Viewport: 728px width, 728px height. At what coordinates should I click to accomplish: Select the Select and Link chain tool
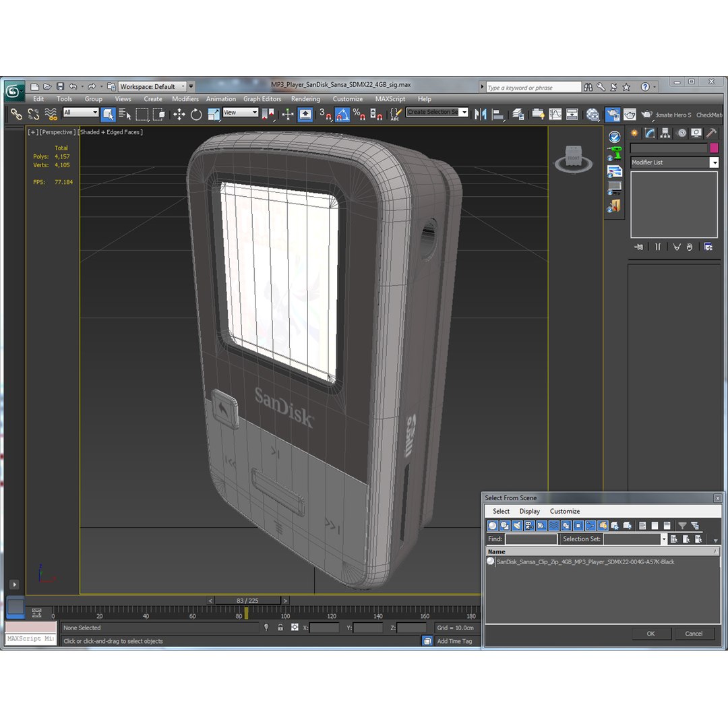coord(16,114)
